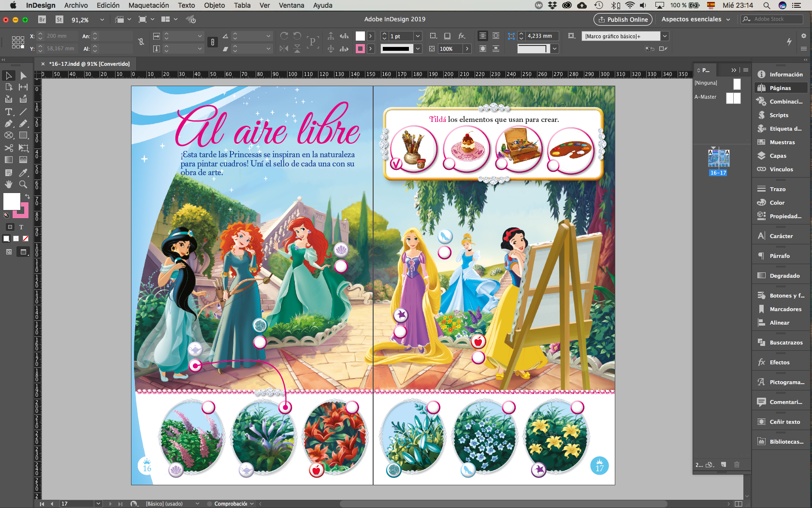Enable wrap around bounding box icon
The width and height of the screenshot is (812, 508).
496,36
